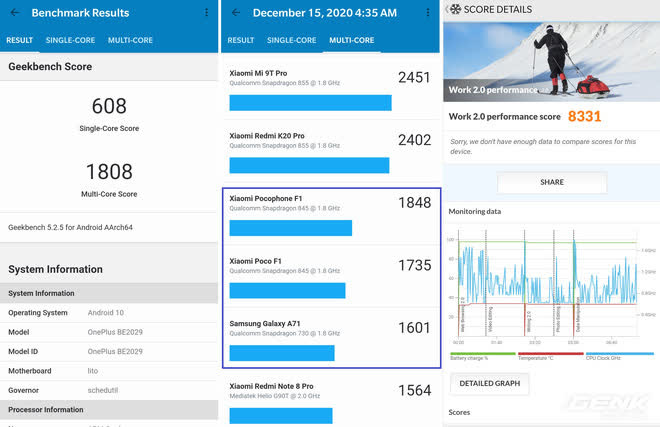This screenshot has width=660, height=427.
Task: Tap the 608 single-core score value
Action: (109, 106)
